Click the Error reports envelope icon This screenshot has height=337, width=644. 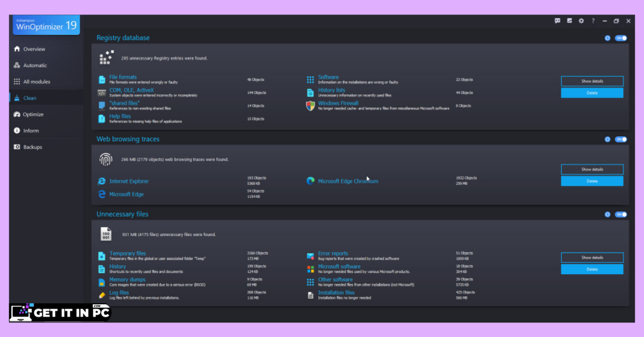point(310,256)
